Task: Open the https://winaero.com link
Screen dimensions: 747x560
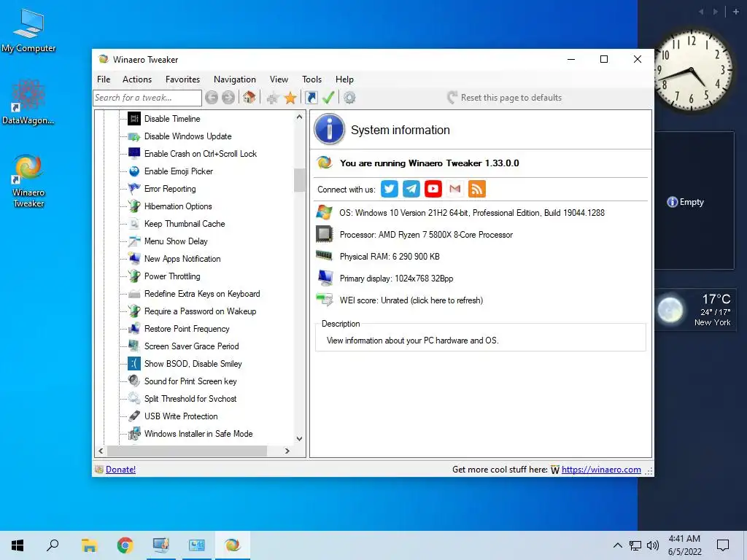Action: pos(601,470)
